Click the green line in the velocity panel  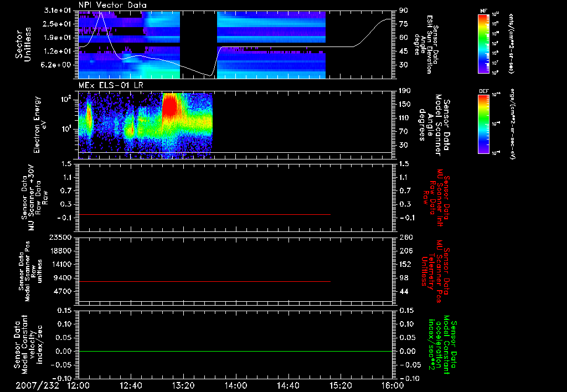tap(235, 351)
